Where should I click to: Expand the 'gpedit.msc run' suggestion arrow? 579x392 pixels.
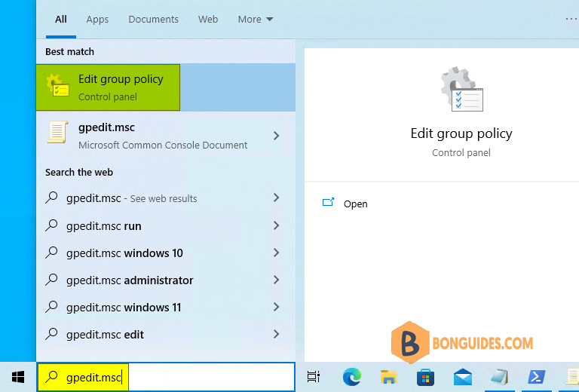point(276,225)
